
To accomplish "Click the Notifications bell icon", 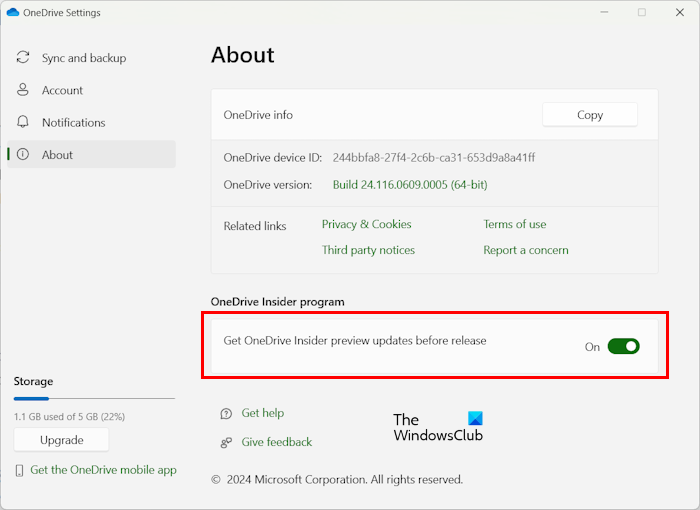I will [x=23, y=122].
